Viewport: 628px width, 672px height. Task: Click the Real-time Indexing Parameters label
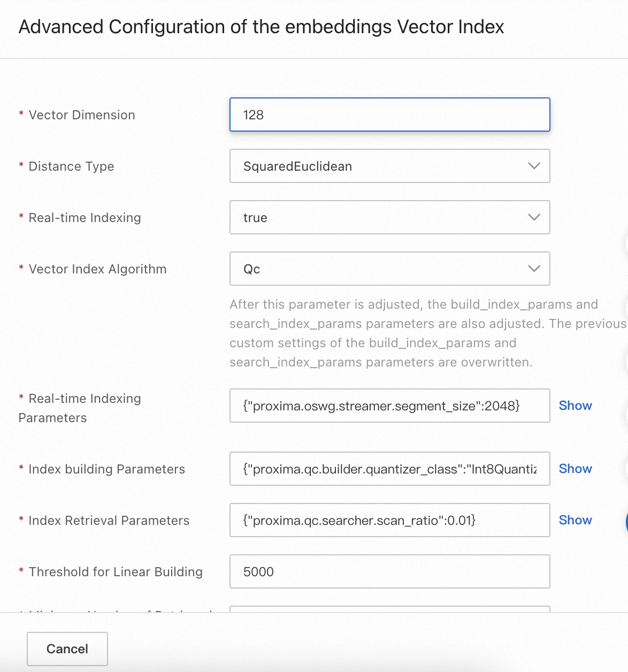(x=85, y=399)
